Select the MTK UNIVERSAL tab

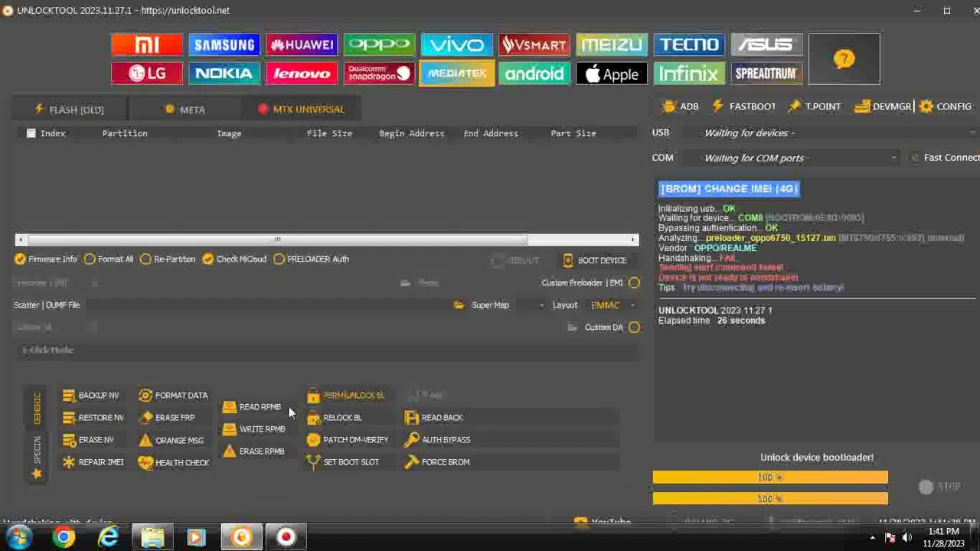click(301, 109)
